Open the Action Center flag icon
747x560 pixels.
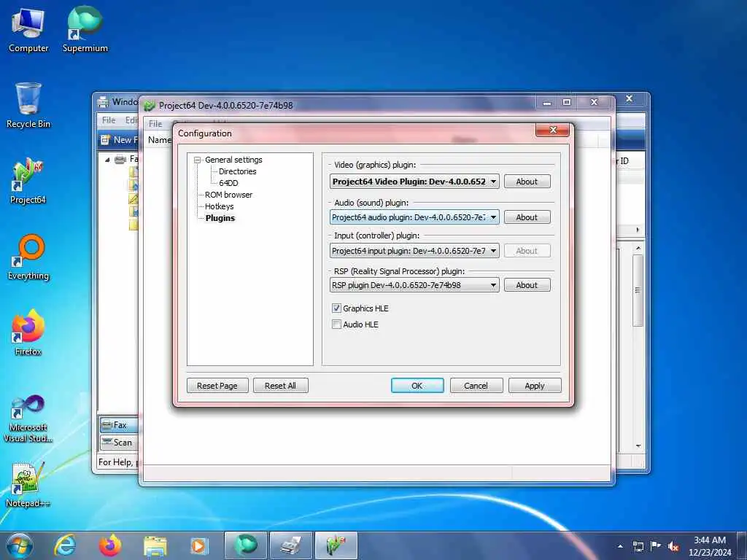pos(656,546)
